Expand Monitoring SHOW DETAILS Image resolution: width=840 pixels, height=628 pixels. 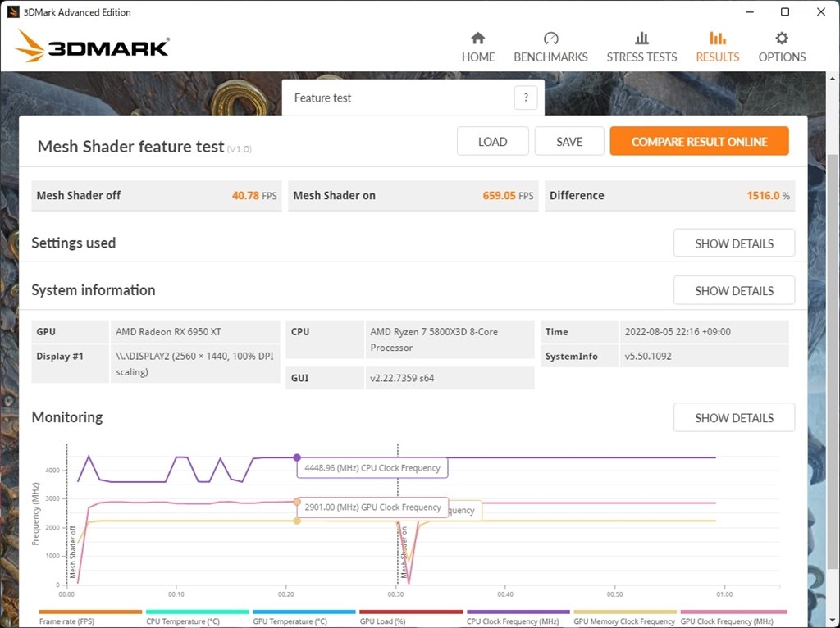pyautogui.click(x=734, y=417)
